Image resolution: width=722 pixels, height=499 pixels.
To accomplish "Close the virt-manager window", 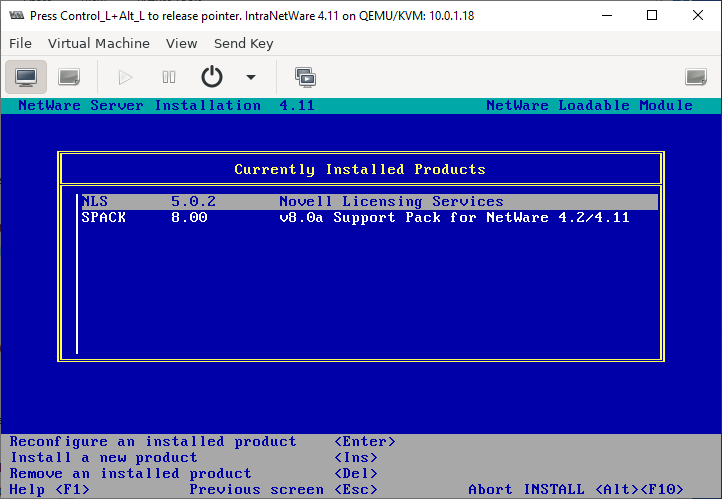I will click(698, 16).
